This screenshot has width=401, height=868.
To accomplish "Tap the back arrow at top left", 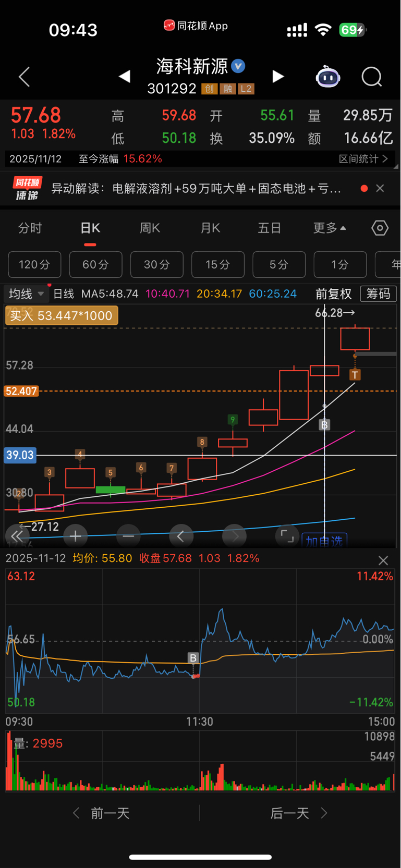I will [24, 77].
